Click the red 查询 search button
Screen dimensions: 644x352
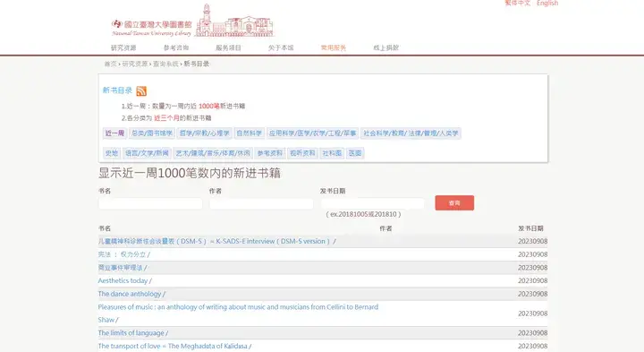tap(454, 202)
